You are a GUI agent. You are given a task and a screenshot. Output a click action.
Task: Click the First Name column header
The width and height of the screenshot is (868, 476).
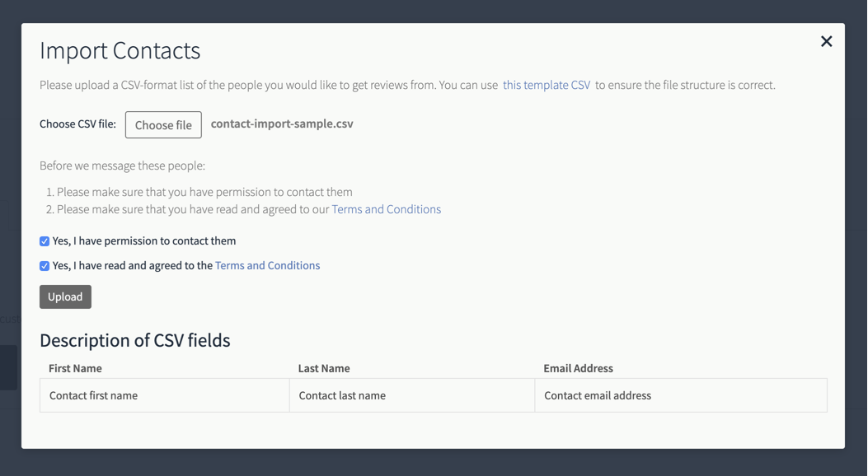pos(75,368)
